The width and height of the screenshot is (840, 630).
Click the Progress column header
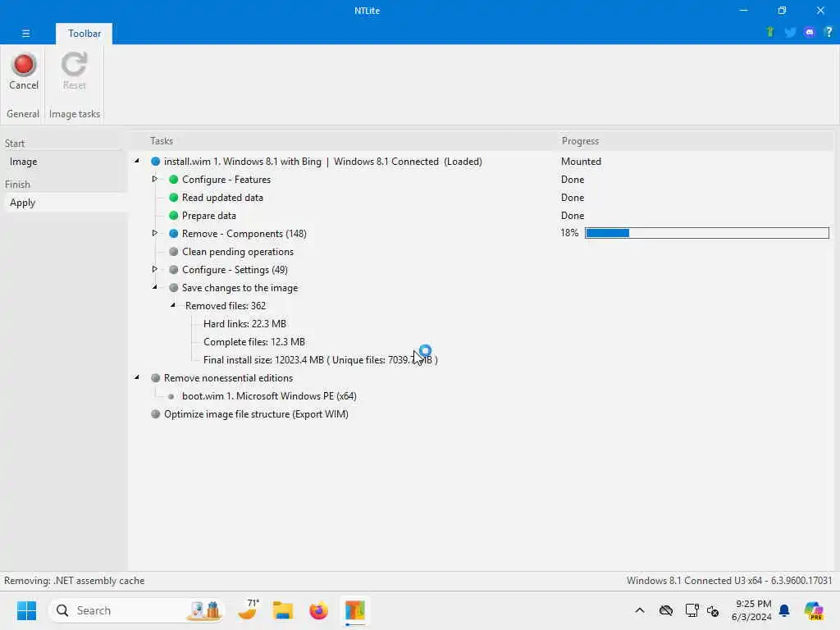pyautogui.click(x=580, y=141)
